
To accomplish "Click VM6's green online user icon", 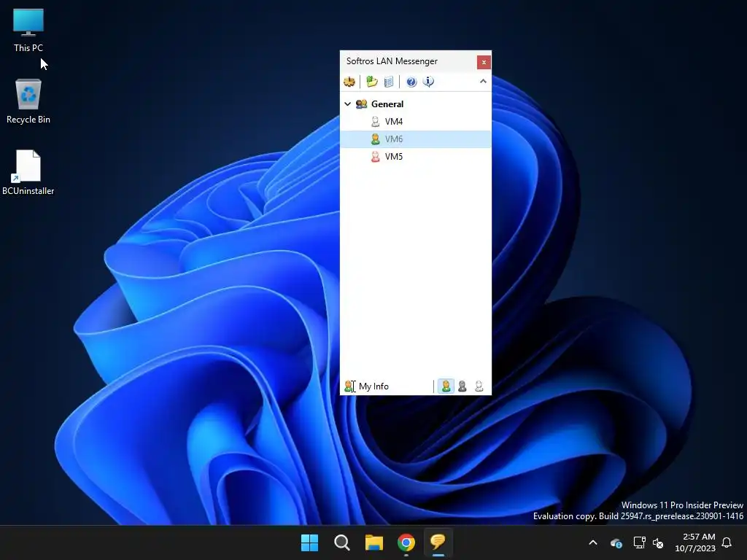I will pos(376,139).
